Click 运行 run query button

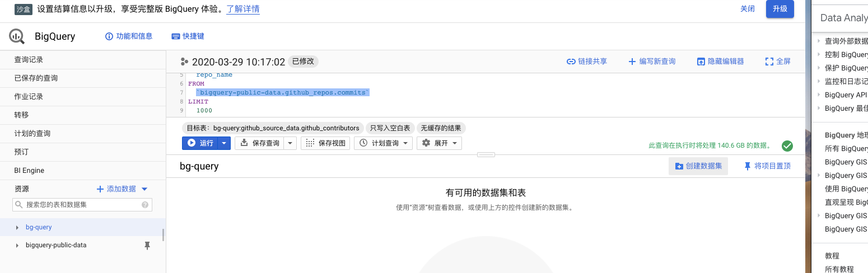click(200, 143)
